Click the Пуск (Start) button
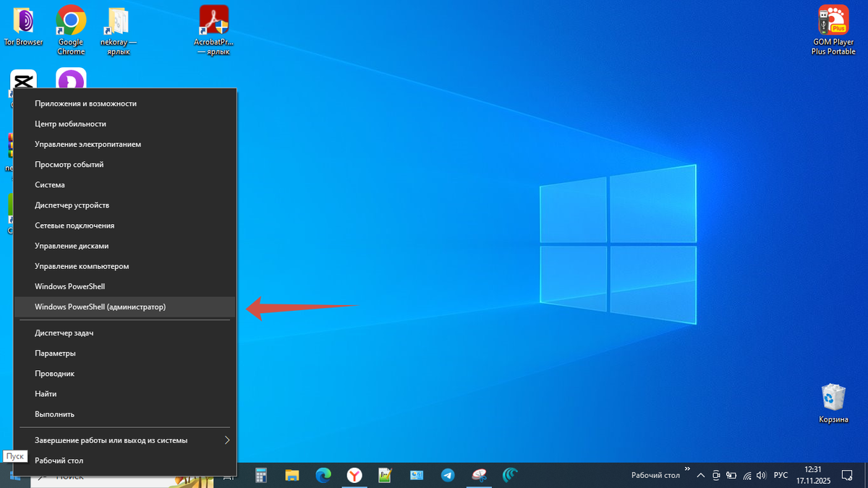 [x=14, y=456]
